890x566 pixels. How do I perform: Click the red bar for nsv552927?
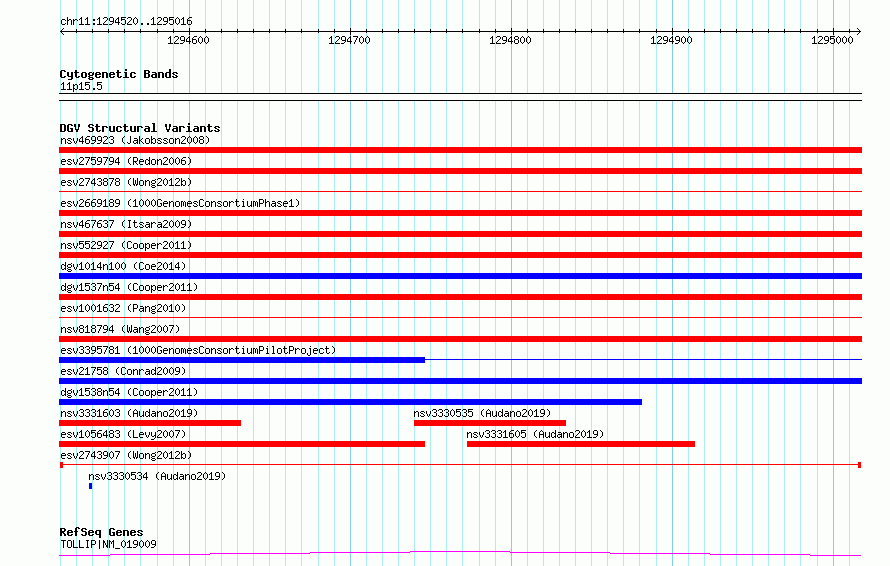click(460, 255)
